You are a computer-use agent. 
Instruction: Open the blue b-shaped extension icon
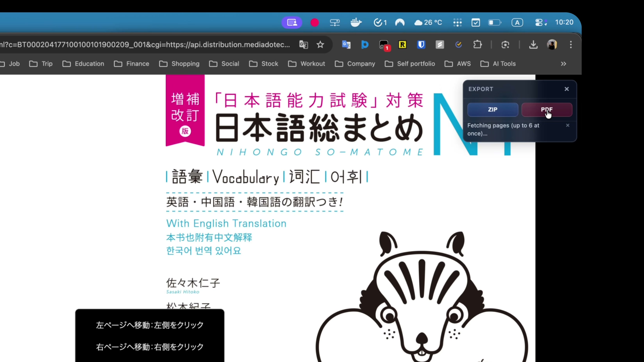[365, 45]
